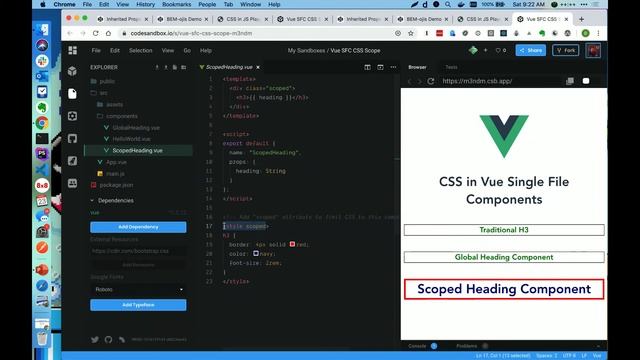
Task: Like the sandbox with the heart icon
Action: click(x=498, y=50)
